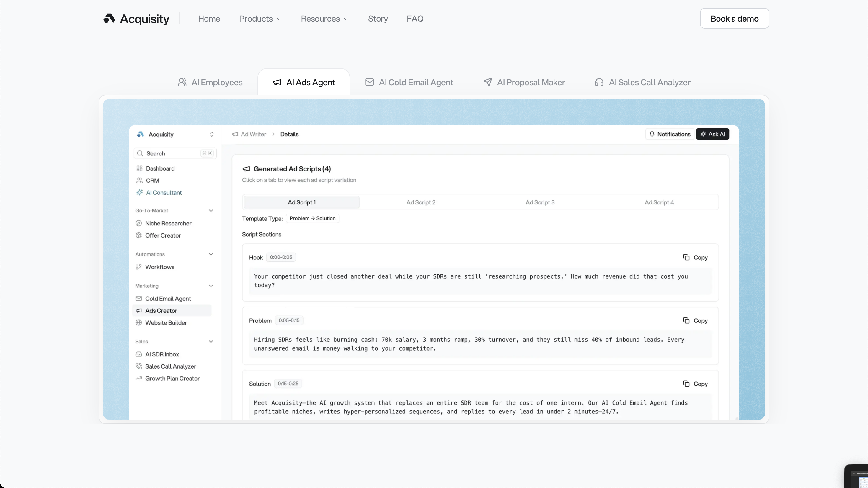Viewport: 868px width, 488px height.
Task: Click the Book a demo button
Action: (x=734, y=19)
